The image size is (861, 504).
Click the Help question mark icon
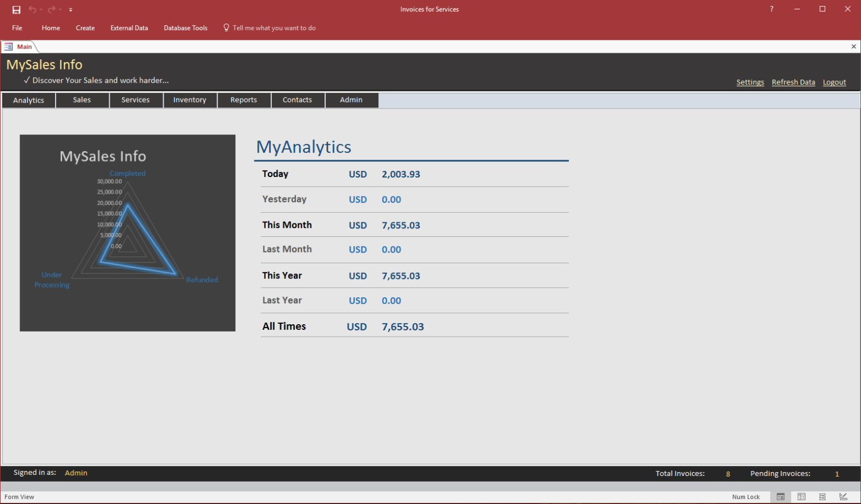tap(772, 9)
